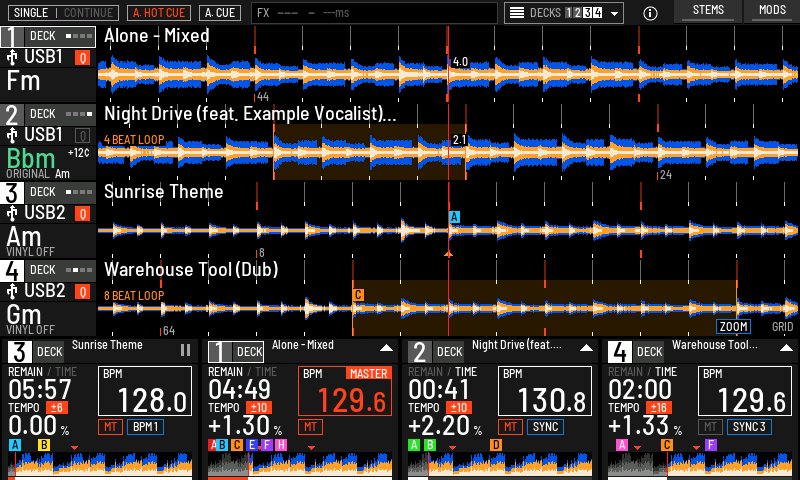Screen dimensions: 800x480
Task: Change ±10 tempo range on Alone - Mixed panel
Action: (x=259, y=408)
